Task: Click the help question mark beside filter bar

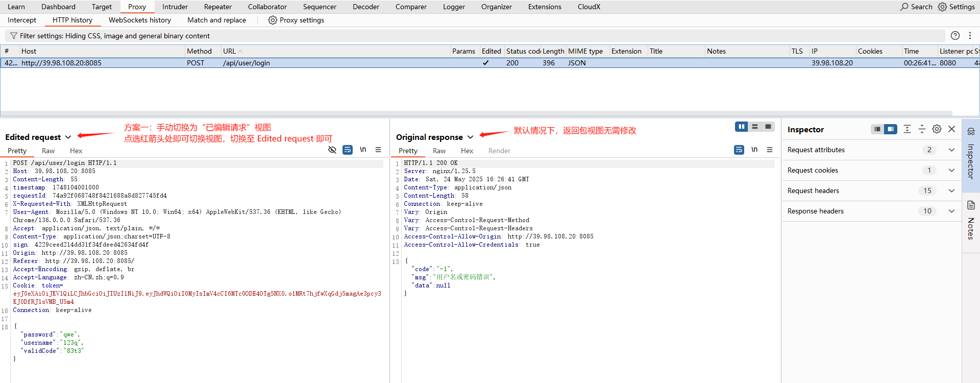Action: click(x=955, y=36)
